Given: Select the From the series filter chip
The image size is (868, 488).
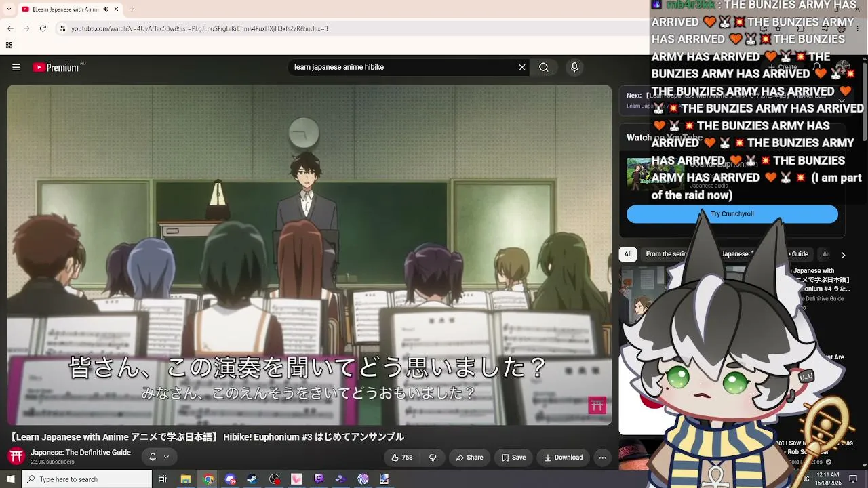Looking at the screenshot, I should click(665, 254).
